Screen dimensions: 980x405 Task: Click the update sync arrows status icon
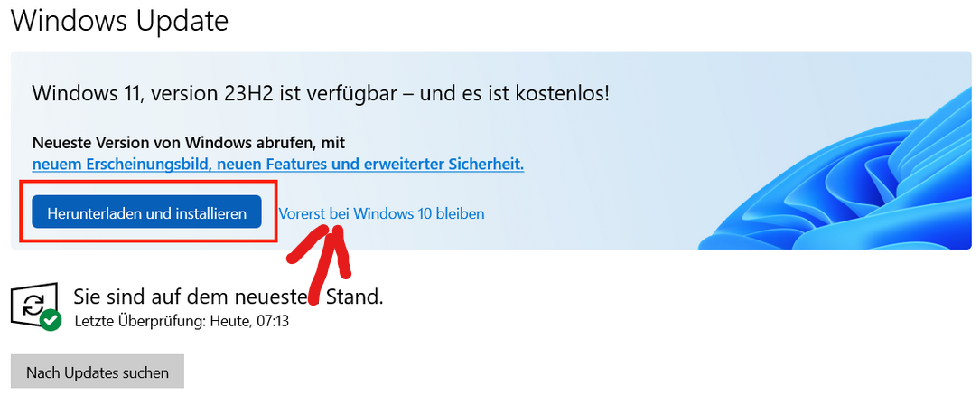[x=33, y=306]
